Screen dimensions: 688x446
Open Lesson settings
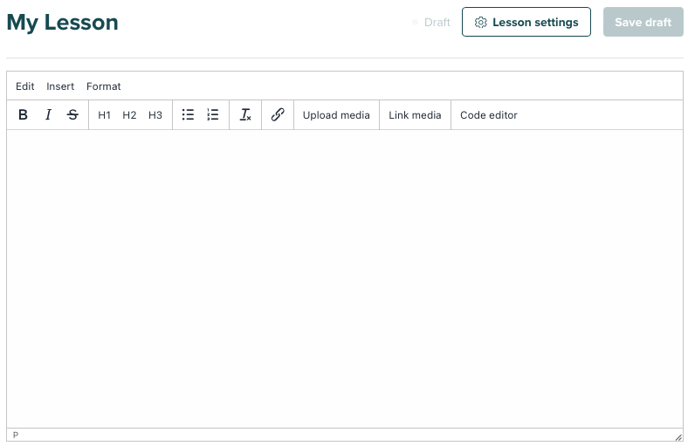pos(526,22)
